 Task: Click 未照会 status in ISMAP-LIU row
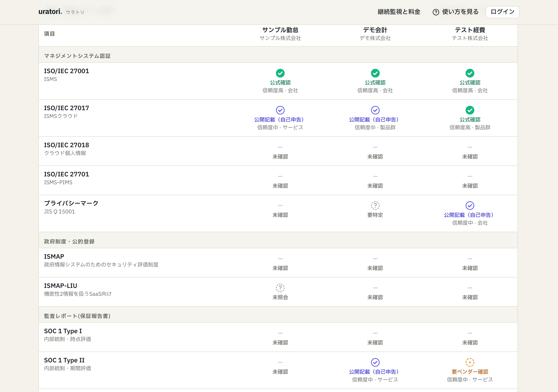point(280,297)
